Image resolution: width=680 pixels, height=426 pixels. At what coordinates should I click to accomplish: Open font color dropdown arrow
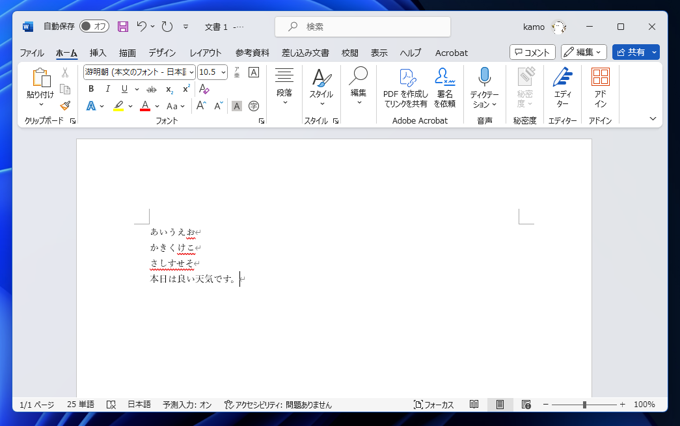(157, 106)
